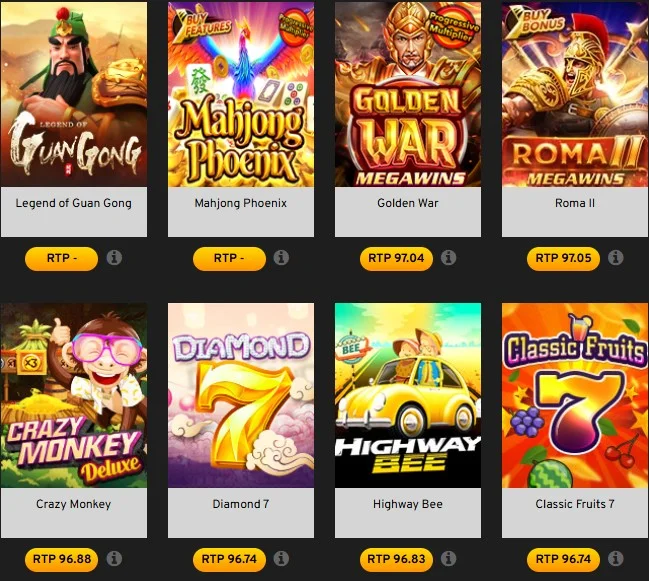View info icon next to RTP 96.83
This screenshot has height=581, width=649.
coord(448,559)
